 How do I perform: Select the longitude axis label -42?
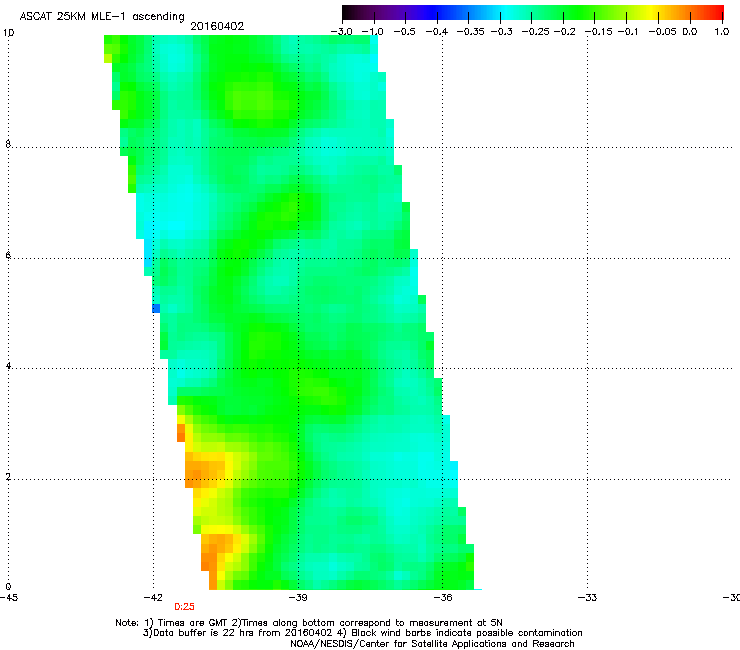153,598
